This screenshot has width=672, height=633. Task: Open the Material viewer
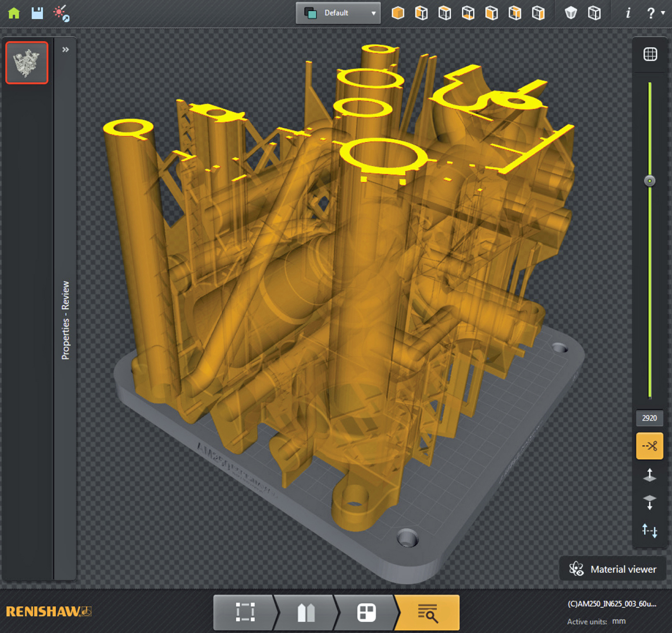[x=613, y=569]
